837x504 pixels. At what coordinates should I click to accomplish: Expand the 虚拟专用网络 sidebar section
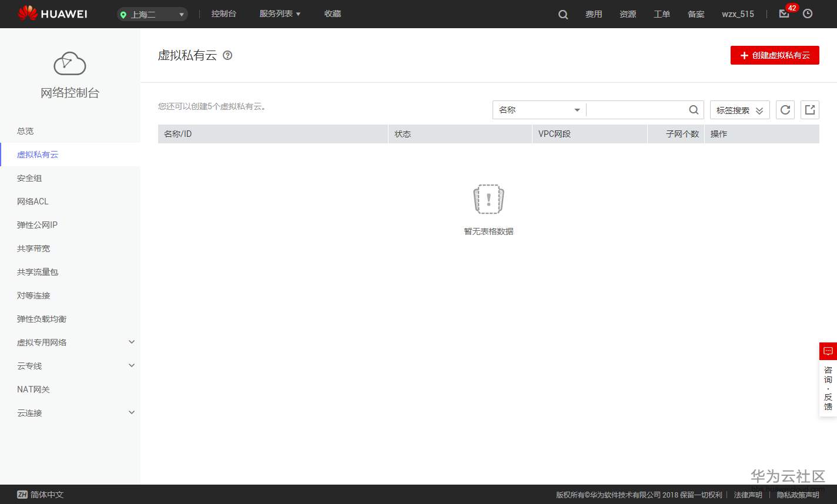point(70,342)
